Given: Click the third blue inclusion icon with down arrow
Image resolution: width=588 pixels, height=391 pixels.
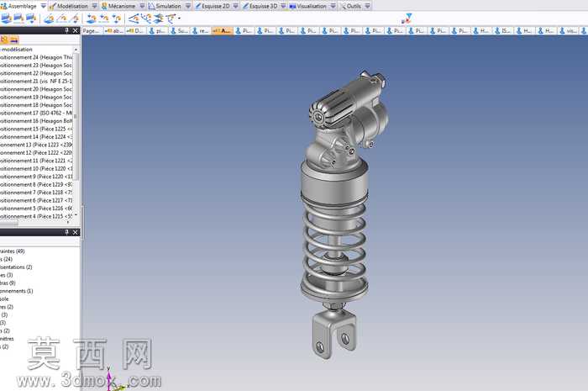Looking at the screenshot, I should (31, 18).
